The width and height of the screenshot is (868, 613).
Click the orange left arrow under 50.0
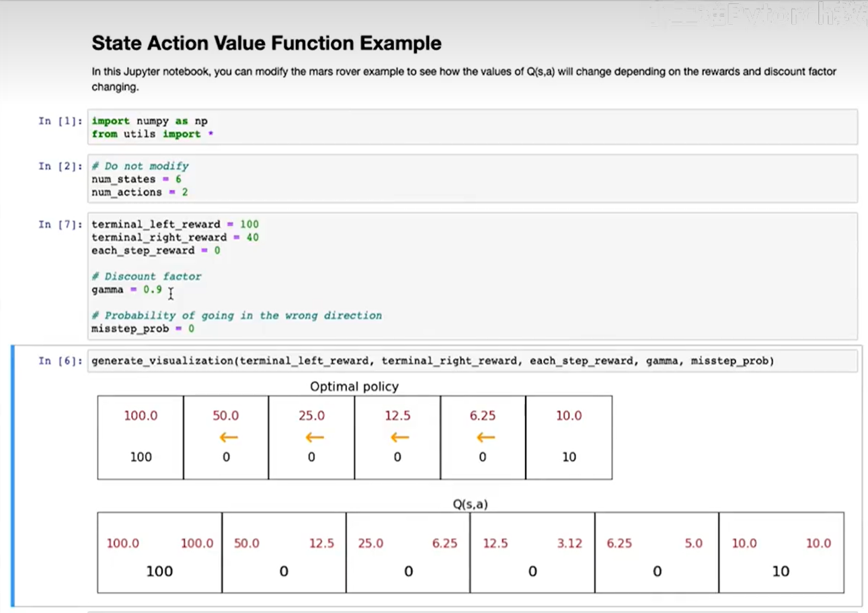coord(229,437)
